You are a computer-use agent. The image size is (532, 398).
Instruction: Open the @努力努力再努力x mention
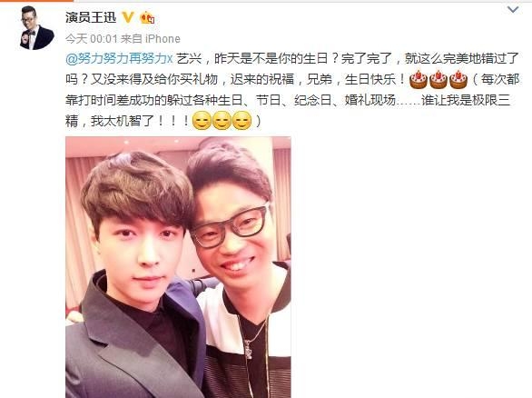coord(119,58)
